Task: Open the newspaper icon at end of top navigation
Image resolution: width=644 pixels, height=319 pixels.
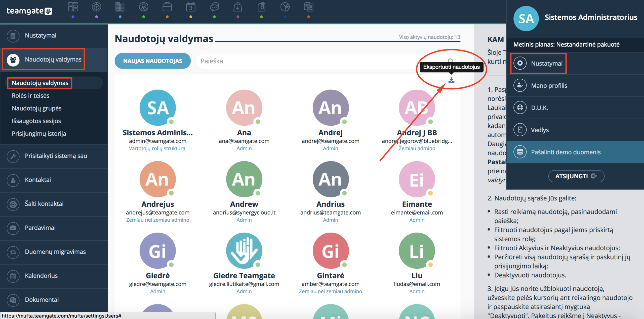Action: click(x=309, y=7)
